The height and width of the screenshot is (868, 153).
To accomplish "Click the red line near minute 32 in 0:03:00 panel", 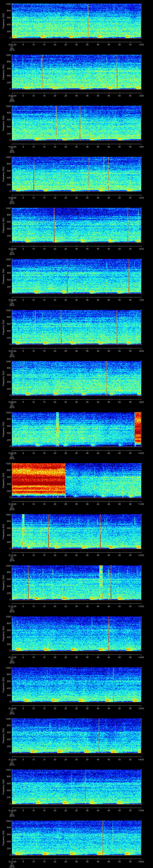I will 80,123.
